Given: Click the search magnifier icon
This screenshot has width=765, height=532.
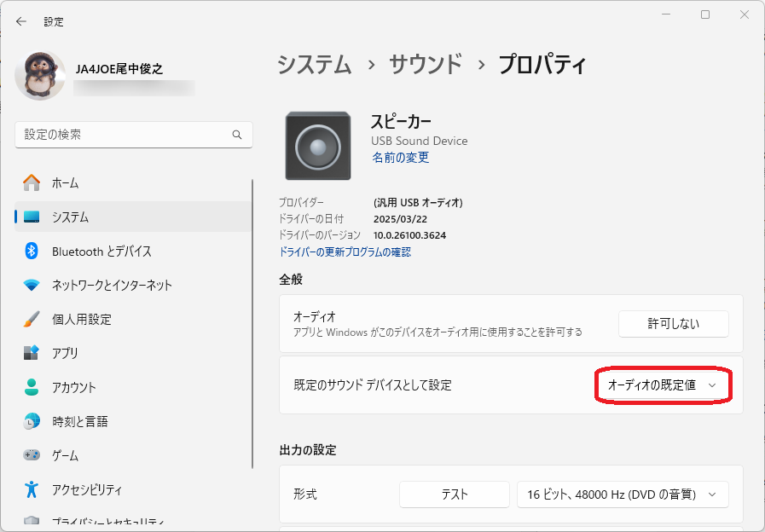Looking at the screenshot, I should 237,135.
